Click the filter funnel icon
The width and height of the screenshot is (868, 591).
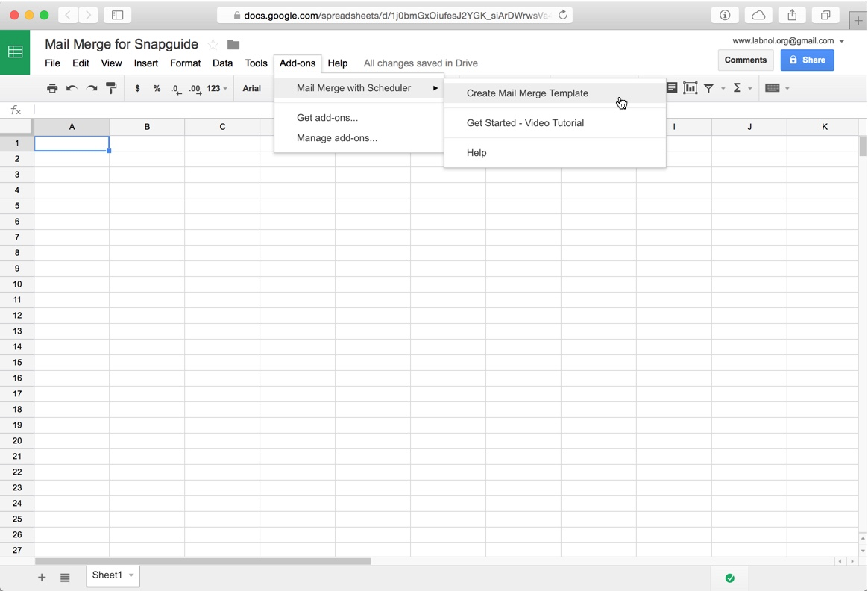point(708,88)
